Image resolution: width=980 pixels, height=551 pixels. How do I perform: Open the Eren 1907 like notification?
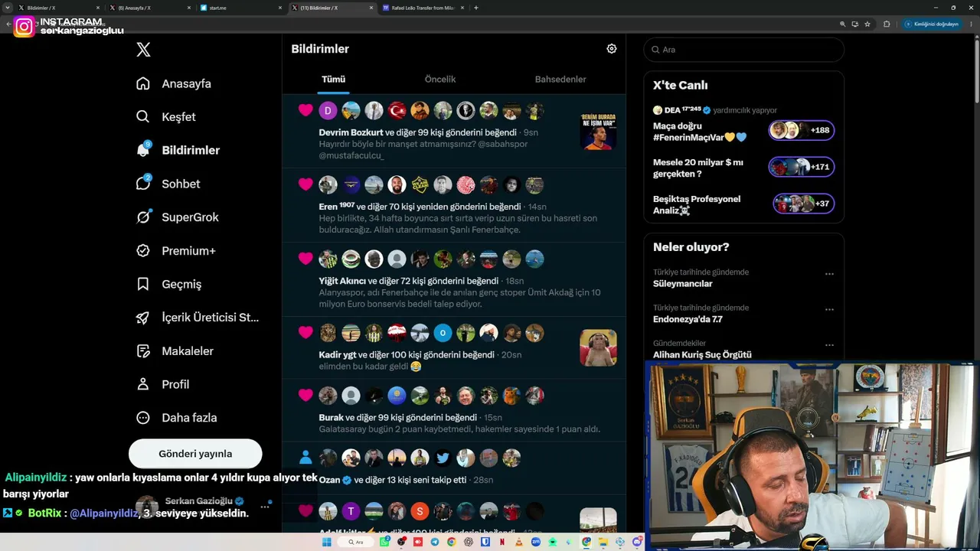click(454, 205)
